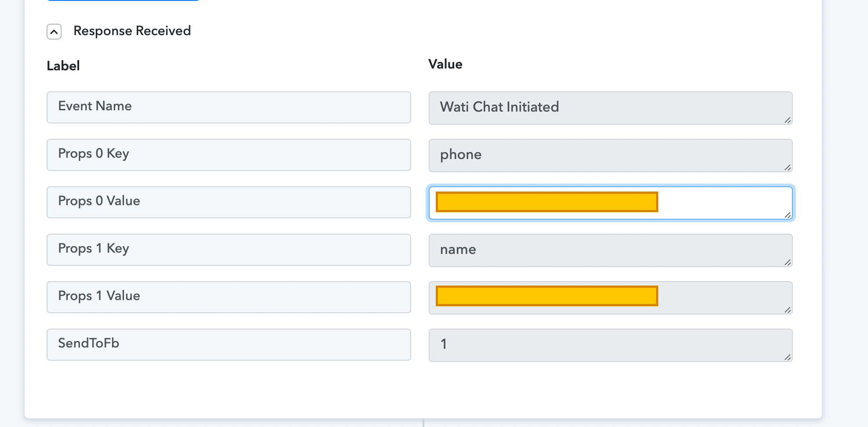Click resize handle of phone value textarea
The height and width of the screenshot is (427, 868).
[x=788, y=167]
